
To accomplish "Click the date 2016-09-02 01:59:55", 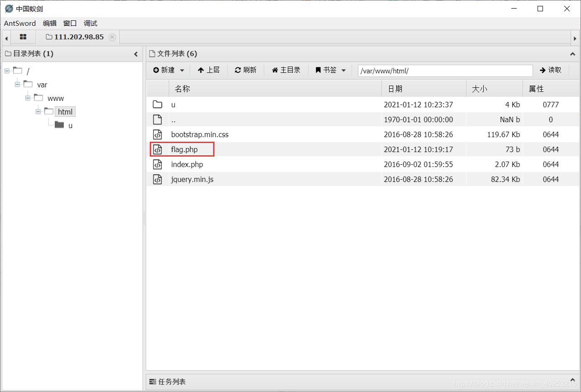I will click(419, 164).
